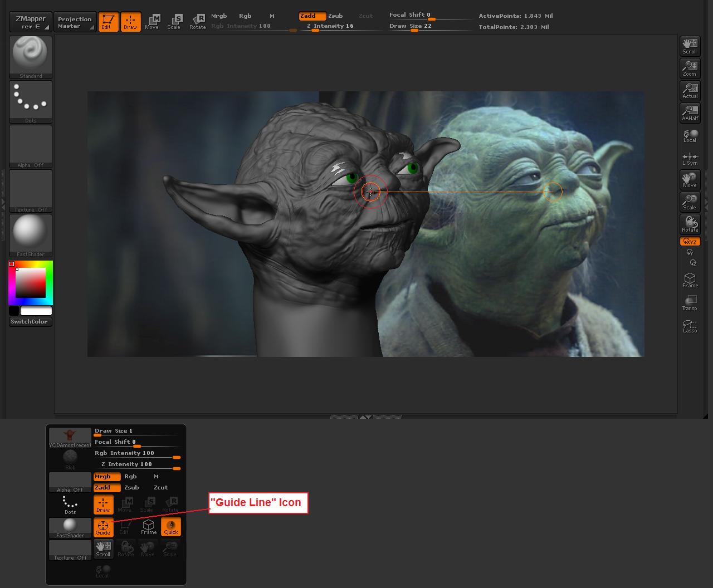
Task: Toggle XYZ rotation mode
Action: (690, 242)
